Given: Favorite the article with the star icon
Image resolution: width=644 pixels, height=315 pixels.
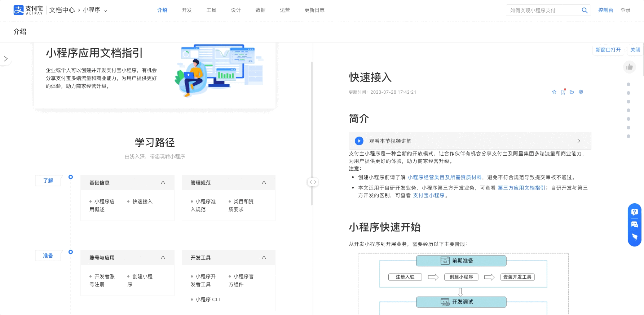Looking at the screenshot, I should (554, 92).
